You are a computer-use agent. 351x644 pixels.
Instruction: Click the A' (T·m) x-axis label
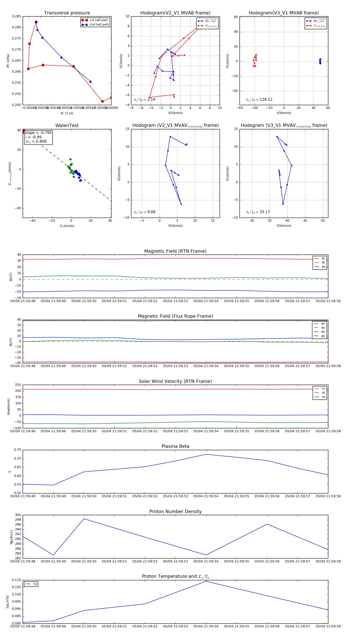[67, 113]
